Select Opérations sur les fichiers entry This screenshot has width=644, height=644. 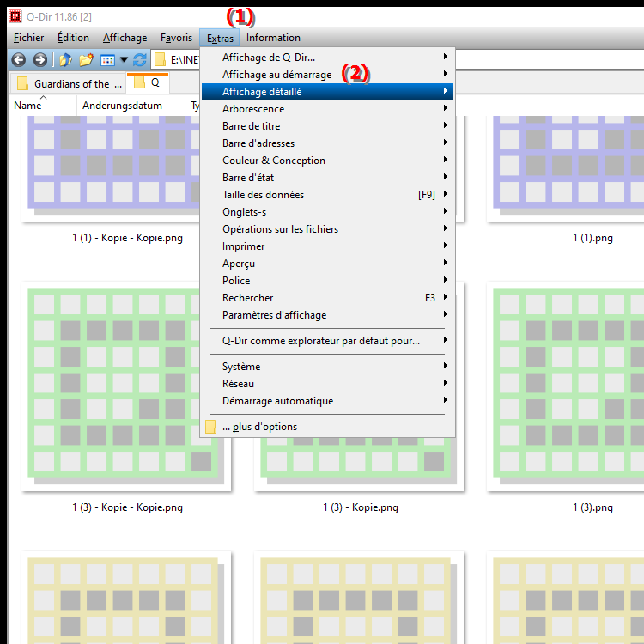[327, 229]
